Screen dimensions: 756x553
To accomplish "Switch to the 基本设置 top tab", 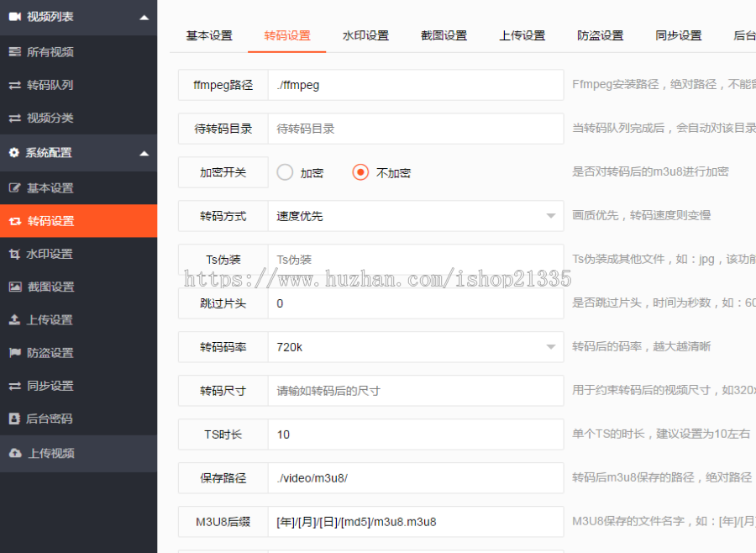I will click(209, 35).
